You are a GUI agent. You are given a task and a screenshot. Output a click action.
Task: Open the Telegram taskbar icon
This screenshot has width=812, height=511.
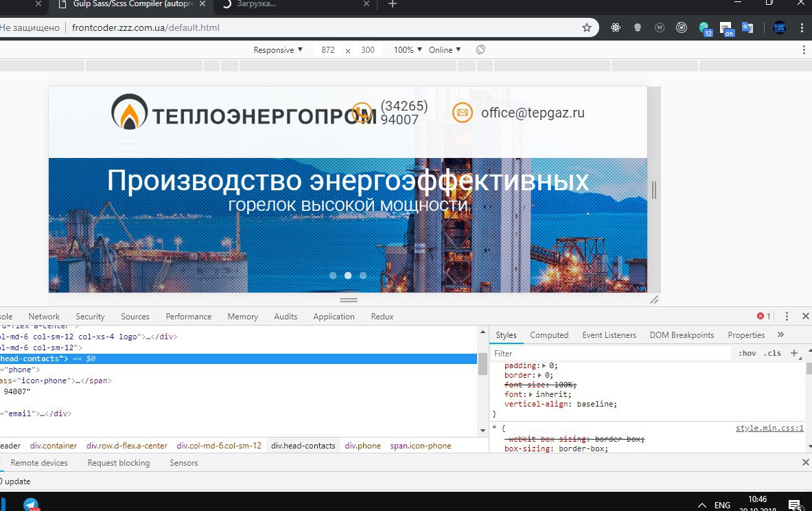(31, 504)
